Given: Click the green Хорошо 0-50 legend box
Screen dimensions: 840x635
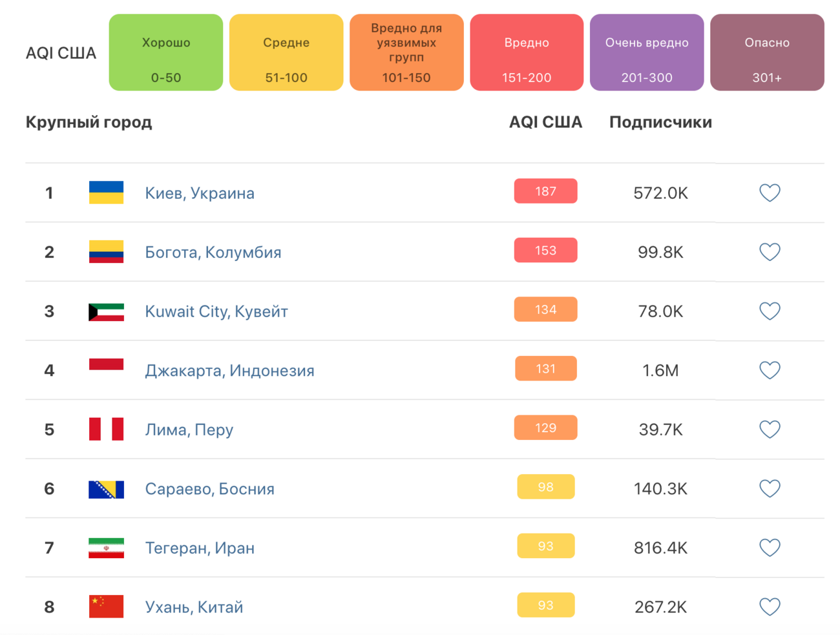Looking at the screenshot, I should pos(166,52).
